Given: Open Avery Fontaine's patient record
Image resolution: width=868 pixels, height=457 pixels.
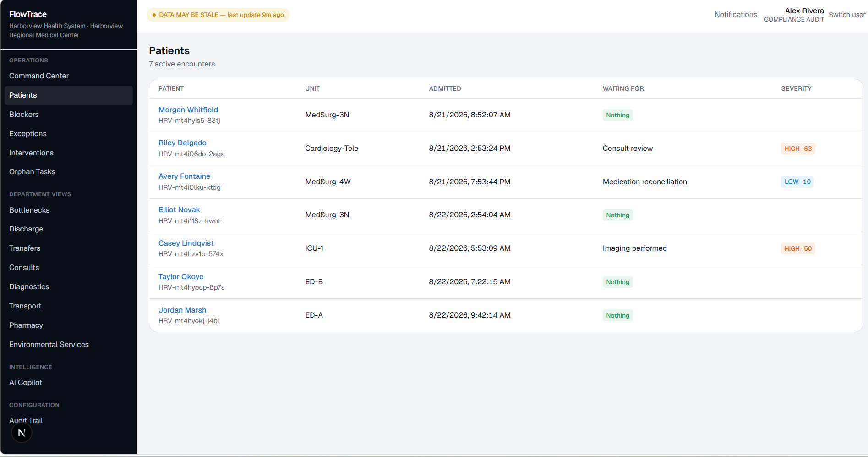Looking at the screenshot, I should pyautogui.click(x=184, y=176).
